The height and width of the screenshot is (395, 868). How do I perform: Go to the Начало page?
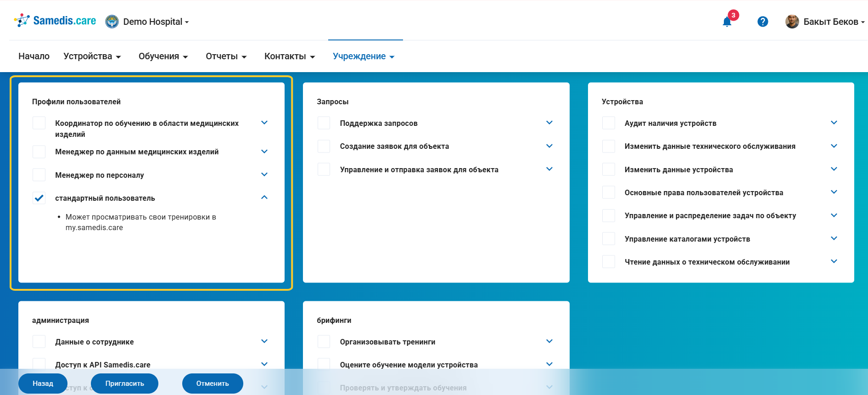34,56
